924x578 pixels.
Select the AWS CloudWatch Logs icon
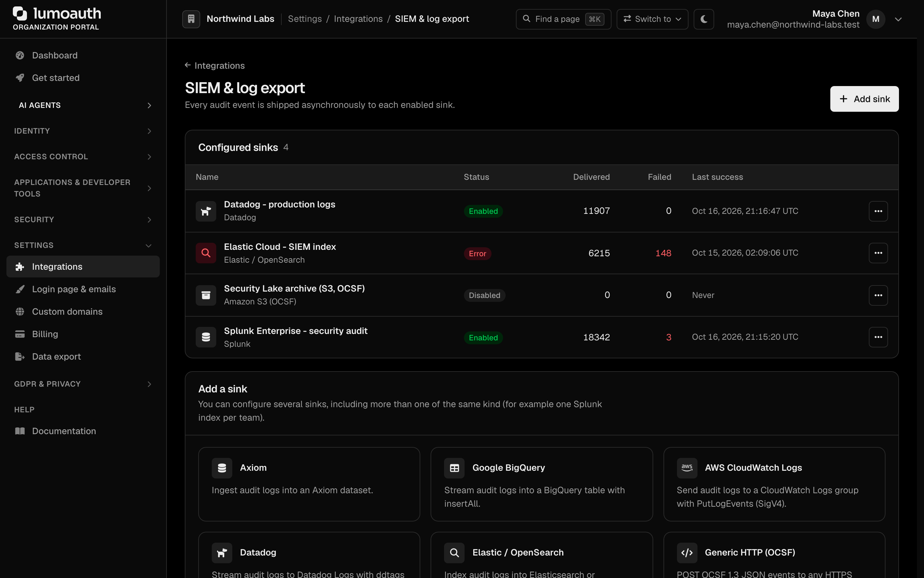pyautogui.click(x=687, y=468)
